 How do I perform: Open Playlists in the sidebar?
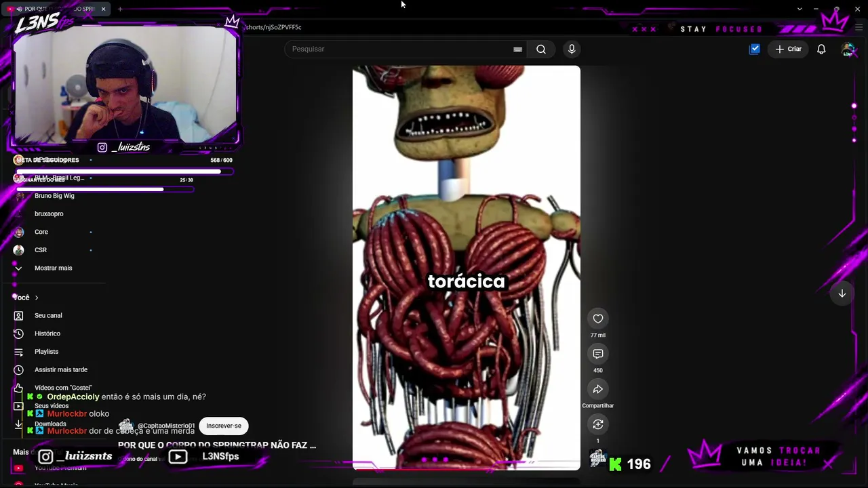point(47,352)
